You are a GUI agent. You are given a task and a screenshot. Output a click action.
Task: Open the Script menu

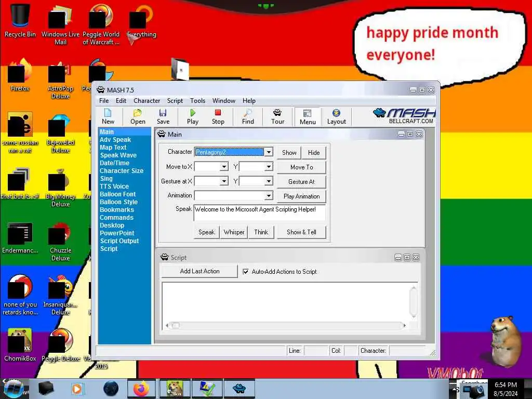coord(175,101)
